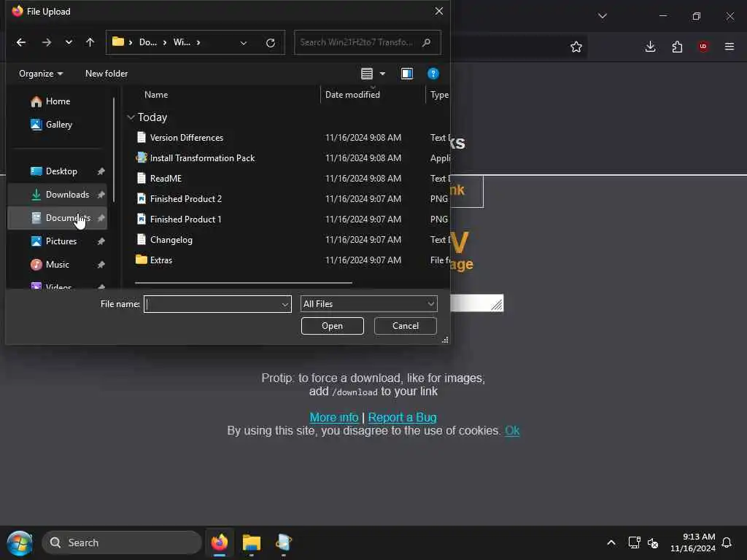Screen dimensions: 747x560
Task: Click the Install Transformation Pack icon
Action: pyautogui.click(x=141, y=157)
